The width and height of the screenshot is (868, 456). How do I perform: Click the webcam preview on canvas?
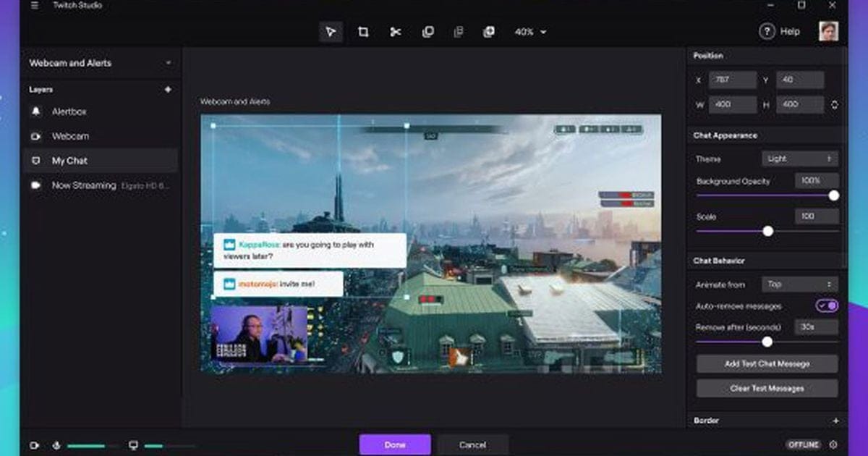click(260, 334)
